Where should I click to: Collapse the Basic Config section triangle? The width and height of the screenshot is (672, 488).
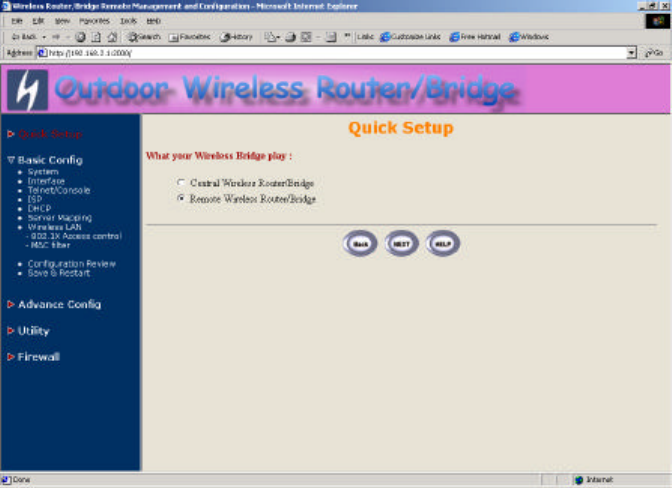pyautogui.click(x=11, y=160)
